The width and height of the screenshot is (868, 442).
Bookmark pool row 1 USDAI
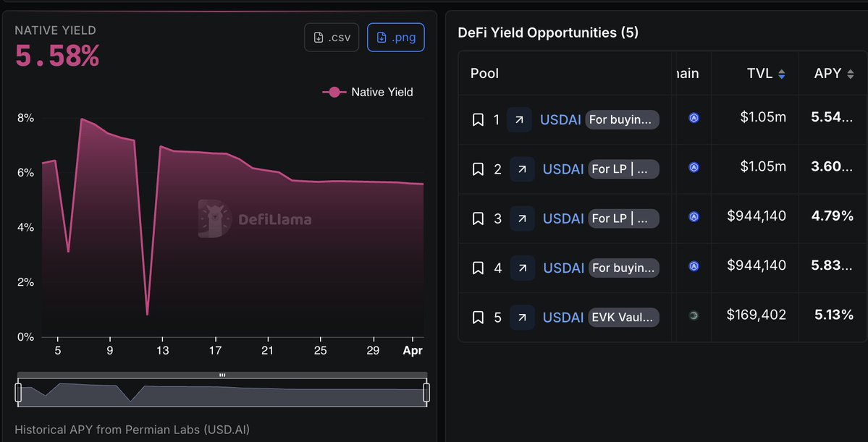(x=478, y=120)
